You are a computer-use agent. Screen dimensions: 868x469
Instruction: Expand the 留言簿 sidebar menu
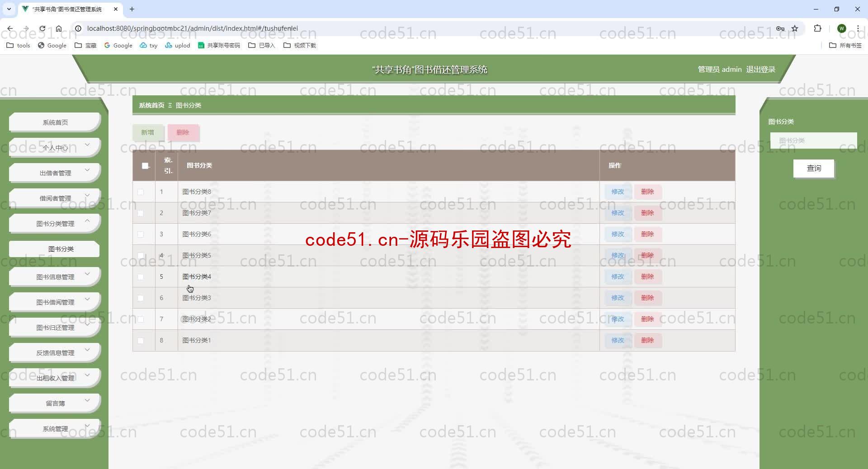tap(54, 403)
